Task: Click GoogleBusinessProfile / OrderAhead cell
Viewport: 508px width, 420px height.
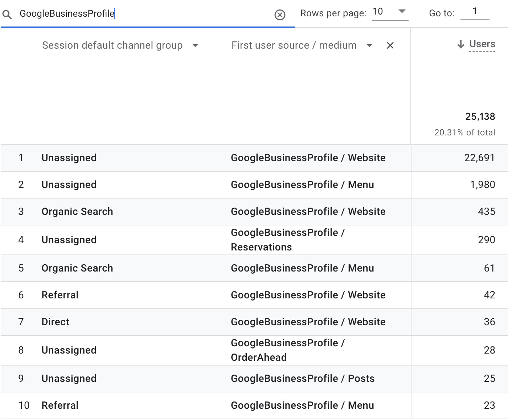Action: (288, 350)
